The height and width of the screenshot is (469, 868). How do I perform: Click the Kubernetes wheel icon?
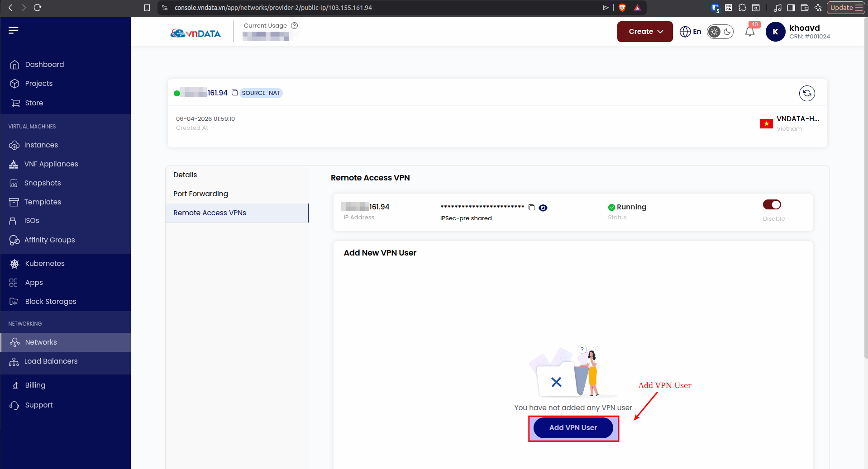tap(14, 264)
